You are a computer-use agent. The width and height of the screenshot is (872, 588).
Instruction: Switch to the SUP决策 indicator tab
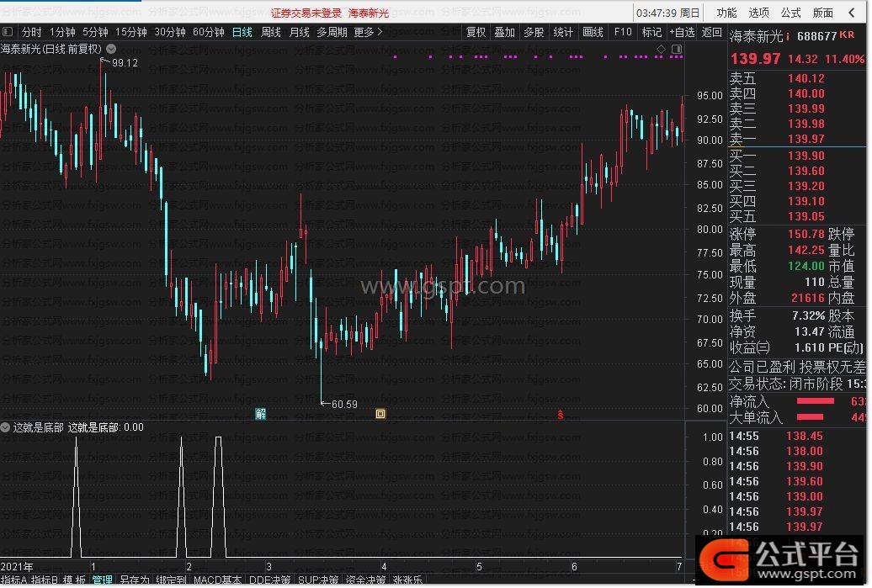point(319,580)
